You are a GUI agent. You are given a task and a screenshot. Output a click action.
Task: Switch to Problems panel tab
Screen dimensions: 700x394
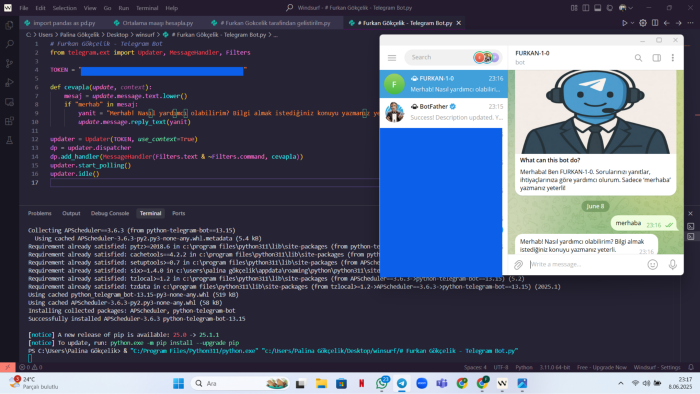(40, 213)
